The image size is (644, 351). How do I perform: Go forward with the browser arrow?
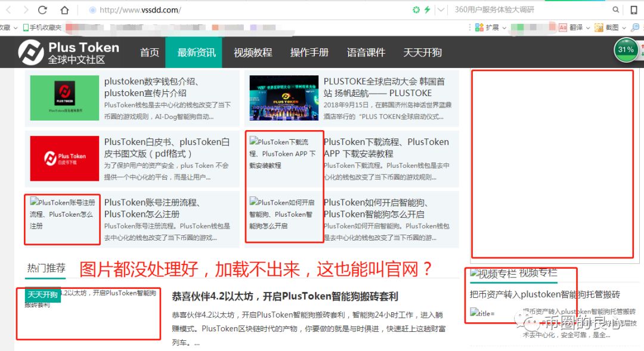(x=26, y=10)
